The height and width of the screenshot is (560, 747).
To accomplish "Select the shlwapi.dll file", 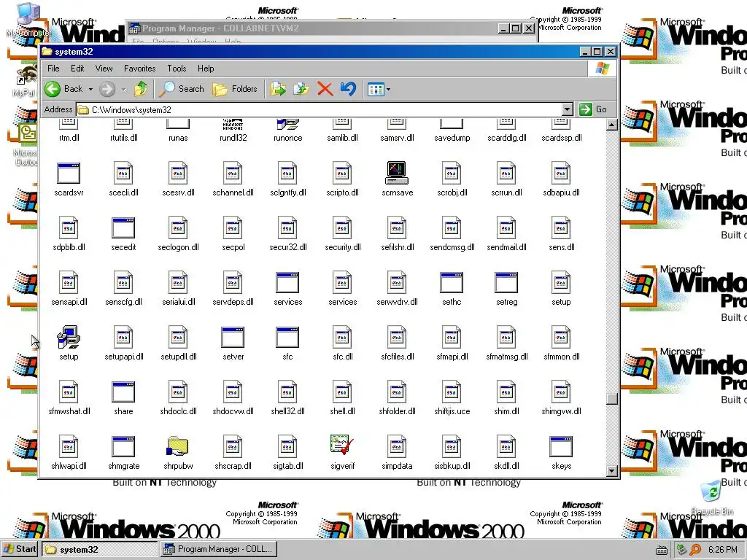I will (x=69, y=453).
